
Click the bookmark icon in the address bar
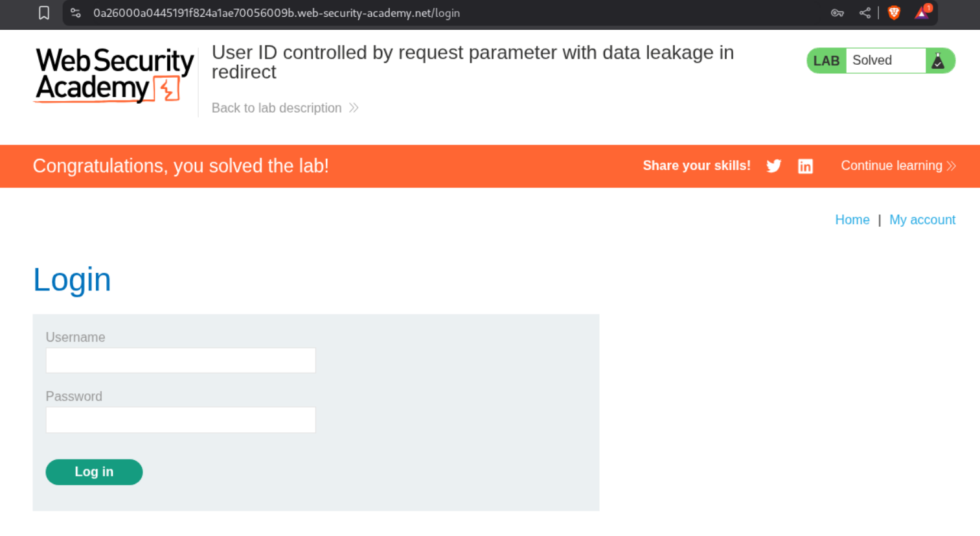[44, 13]
